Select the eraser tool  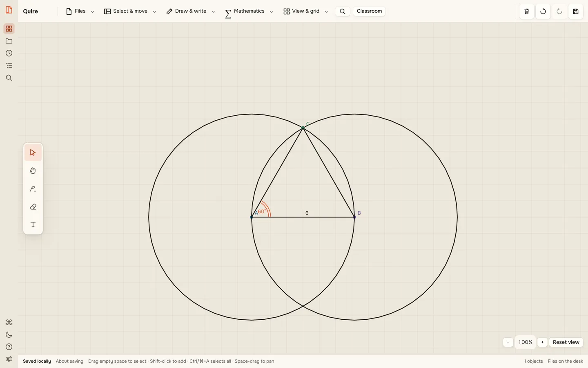pyautogui.click(x=33, y=206)
